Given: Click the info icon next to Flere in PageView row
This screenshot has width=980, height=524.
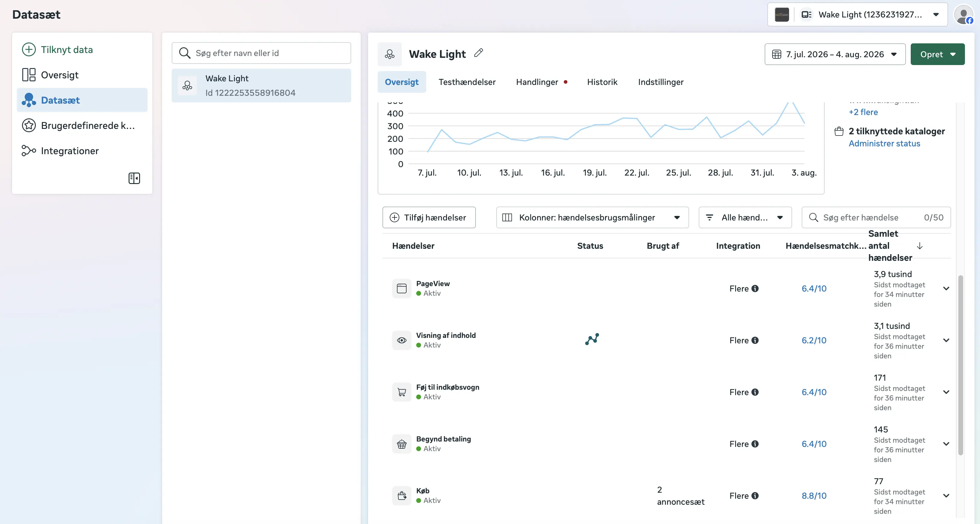Looking at the screenshot, I should coord(755,289).
